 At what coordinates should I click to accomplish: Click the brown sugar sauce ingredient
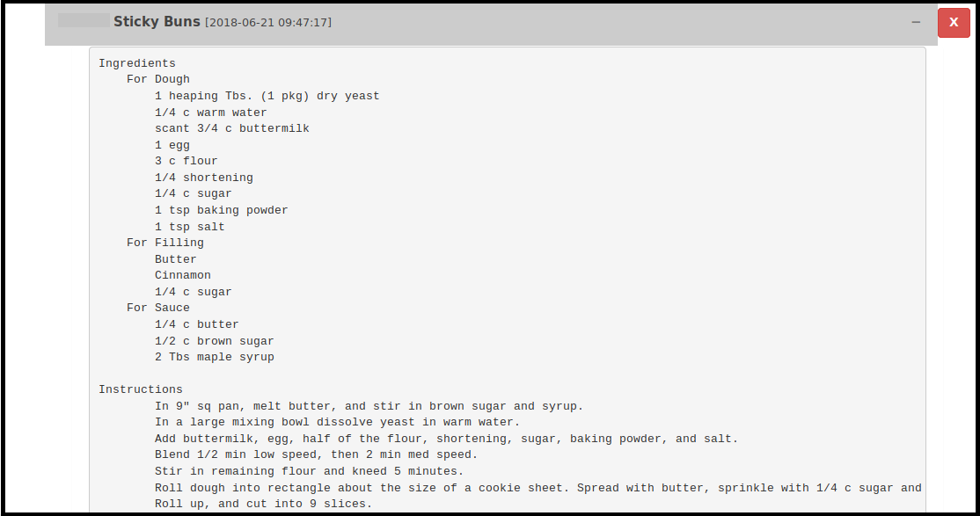pos(214,340)
